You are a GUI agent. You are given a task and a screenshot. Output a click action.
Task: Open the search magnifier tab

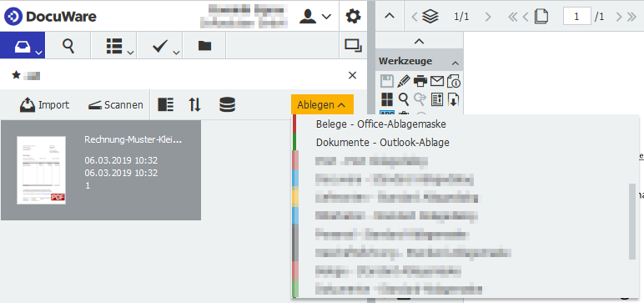tap(68, 45)
